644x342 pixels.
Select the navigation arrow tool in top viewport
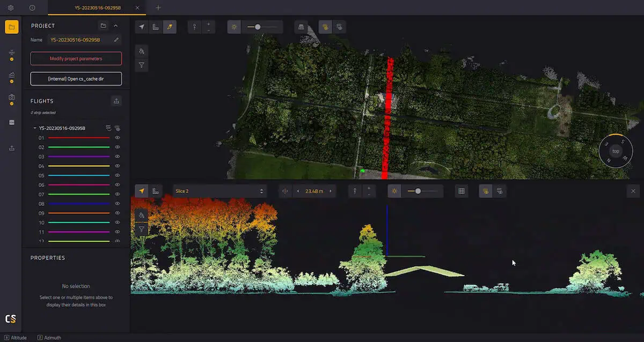tap(141, 26)
